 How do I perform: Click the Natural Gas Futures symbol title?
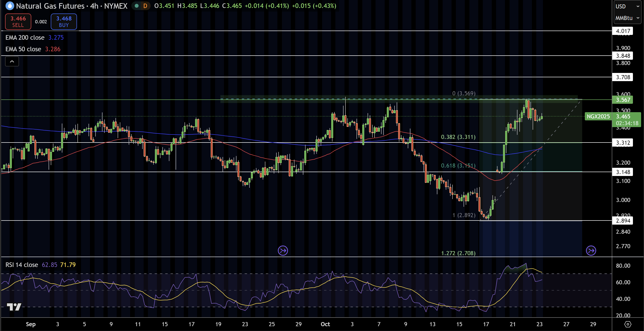(x=50, y=6)
